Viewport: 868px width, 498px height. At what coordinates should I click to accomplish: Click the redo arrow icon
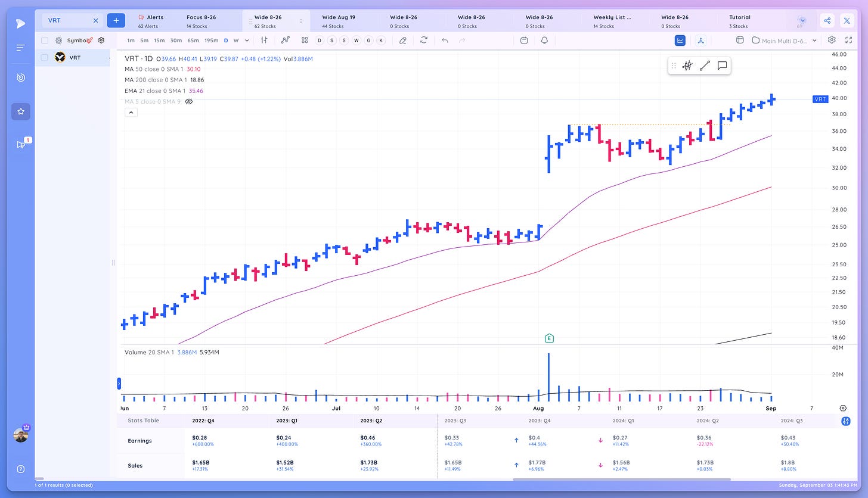click(461, 41)
